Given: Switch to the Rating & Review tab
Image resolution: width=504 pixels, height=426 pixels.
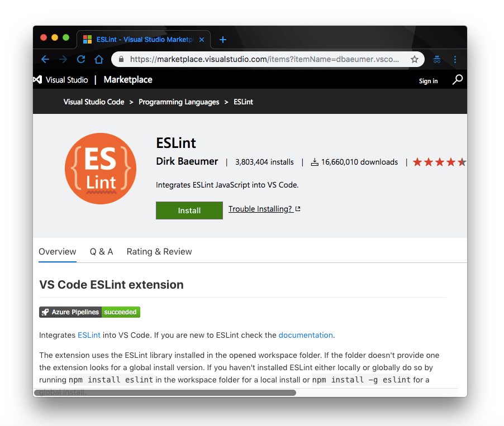Looking at the screenshot, I should (x=159, y=252).
